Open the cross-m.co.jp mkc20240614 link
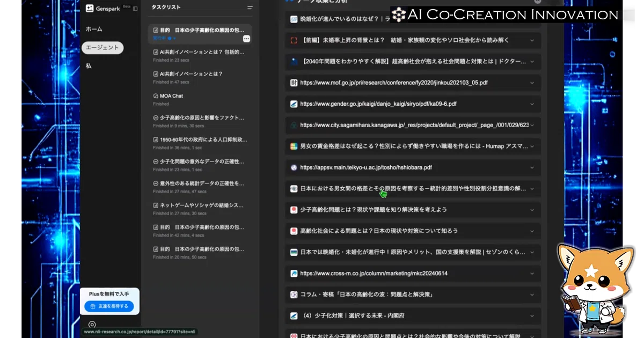The width and height of the screenshot is (644, 338). point(374,273)
